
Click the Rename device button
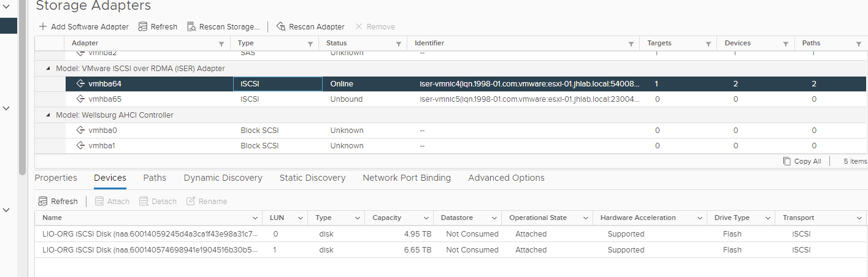(x=207, y=201)
